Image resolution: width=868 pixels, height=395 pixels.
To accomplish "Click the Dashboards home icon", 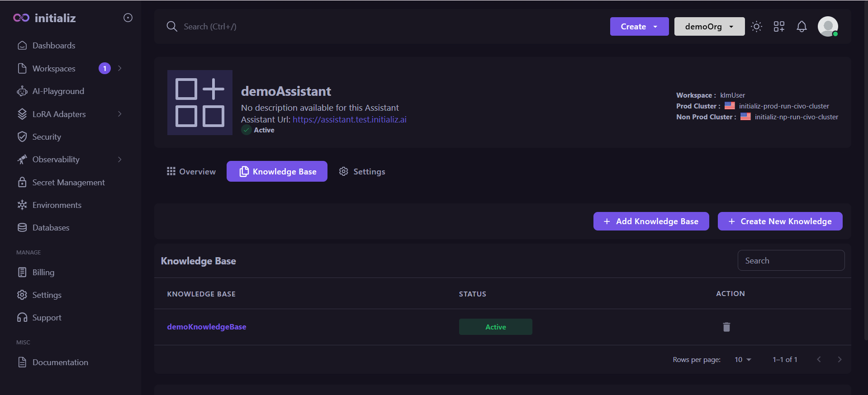I will pos(22,46).
